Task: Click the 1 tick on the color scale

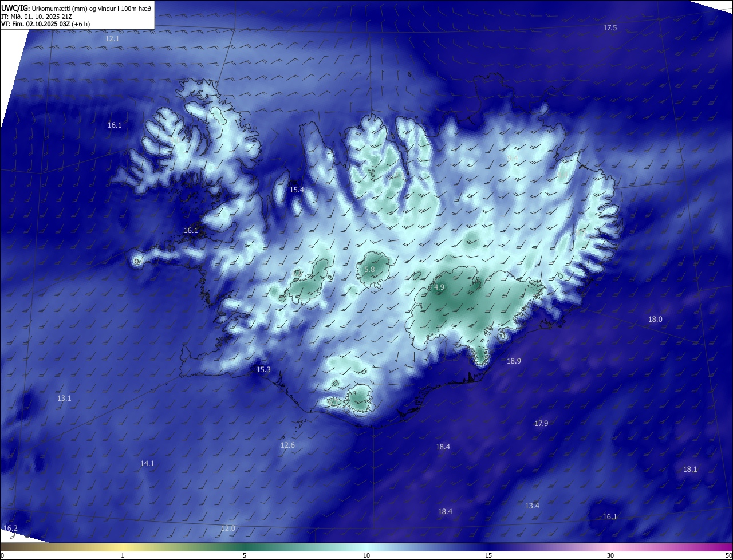Action: tap(123, 555)
